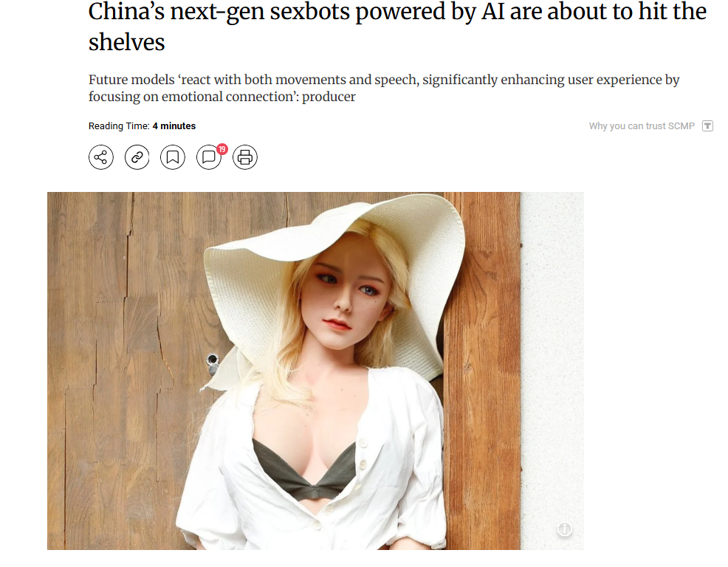Click the 'Reading Time:' label

tap(119, 126)
